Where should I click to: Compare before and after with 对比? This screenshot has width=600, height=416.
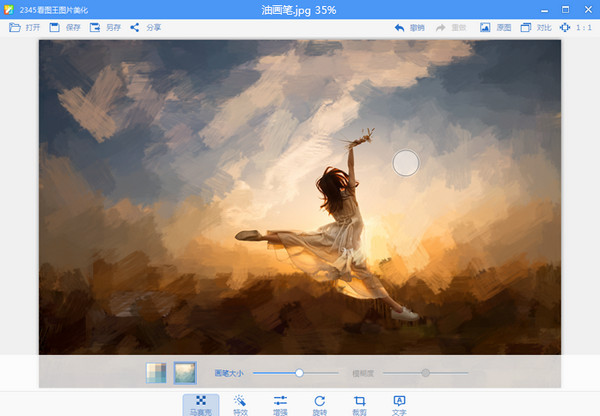(536, 27)
